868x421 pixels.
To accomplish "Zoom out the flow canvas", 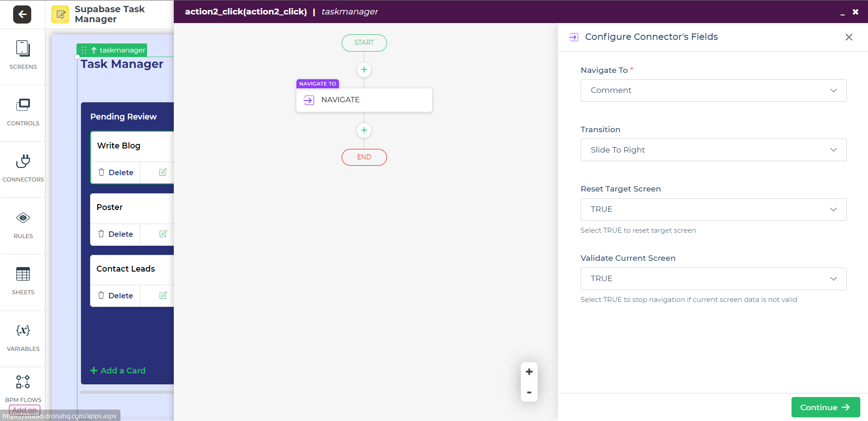I will (x=529, y=392).
